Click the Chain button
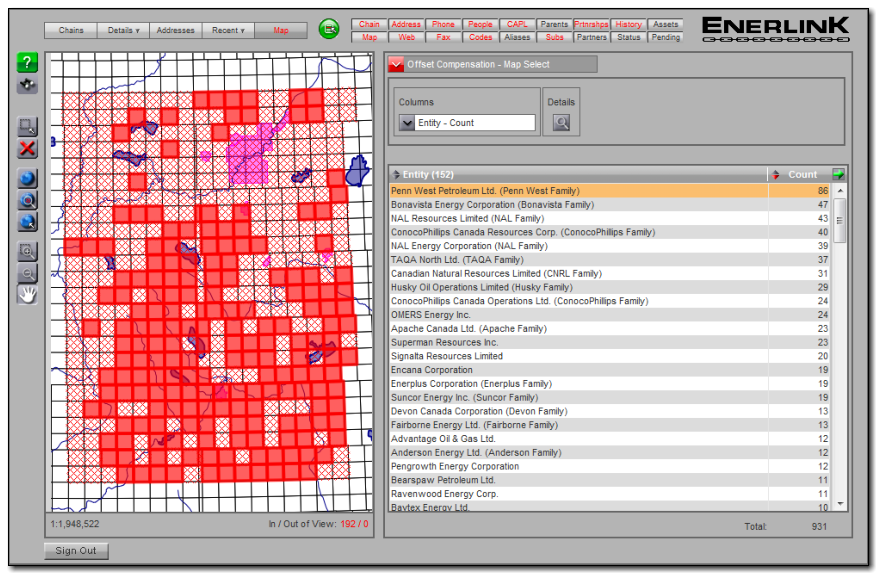 [369, 24]
